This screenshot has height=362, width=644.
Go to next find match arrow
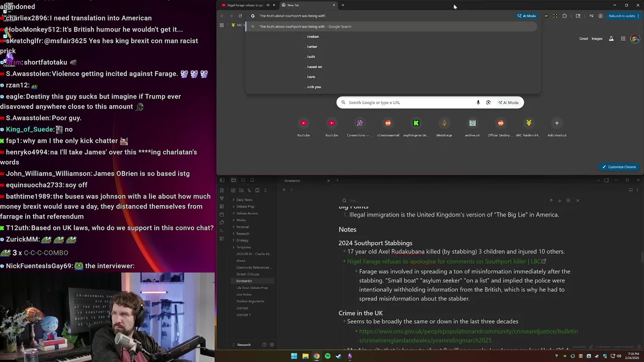[x=559, y=201]
